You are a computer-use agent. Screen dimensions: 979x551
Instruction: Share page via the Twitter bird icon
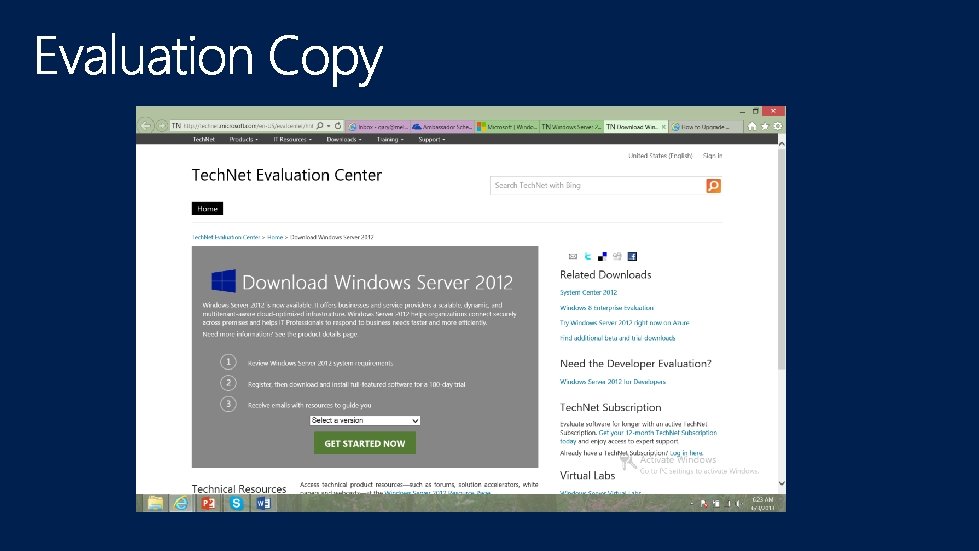[x=588, y=256]
